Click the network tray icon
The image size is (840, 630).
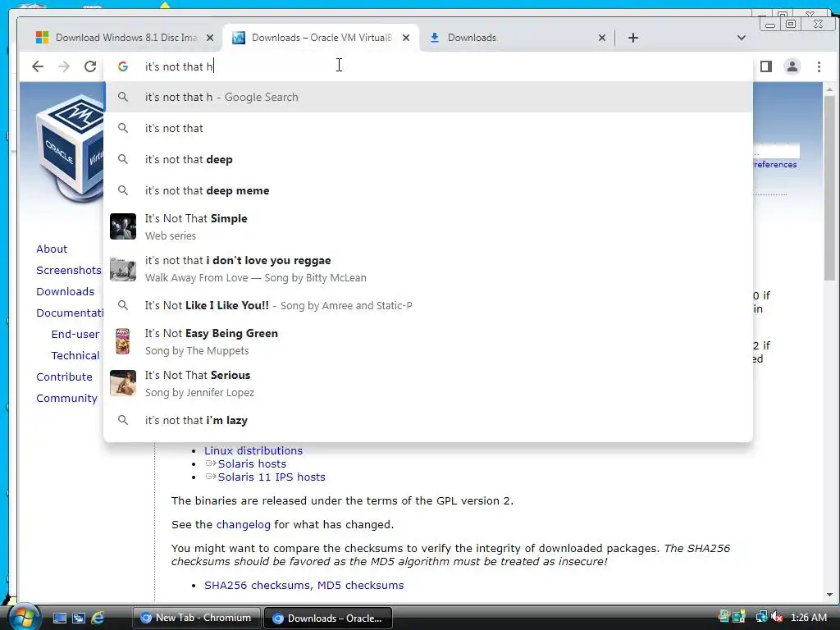(761, 618)
